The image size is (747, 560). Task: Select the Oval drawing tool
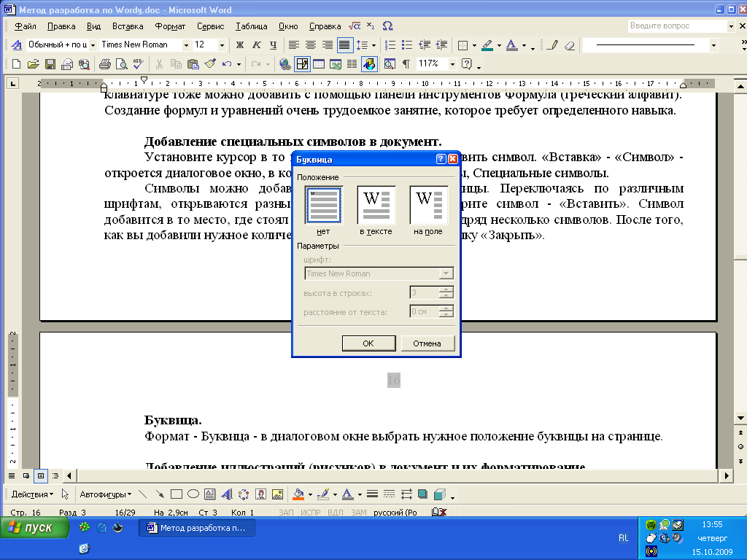pyautogui.click(x=193, y=494)
